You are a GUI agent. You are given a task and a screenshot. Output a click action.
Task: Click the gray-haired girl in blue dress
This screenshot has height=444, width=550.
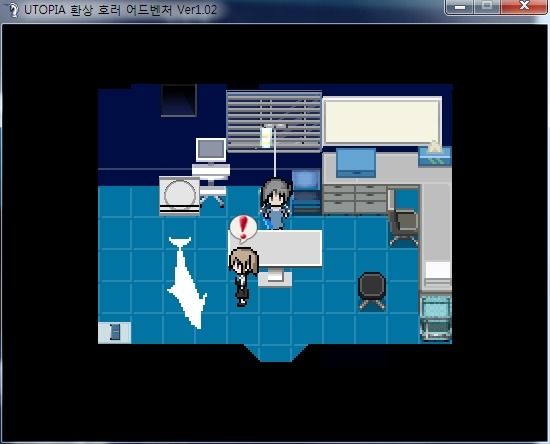click(276, 203)
